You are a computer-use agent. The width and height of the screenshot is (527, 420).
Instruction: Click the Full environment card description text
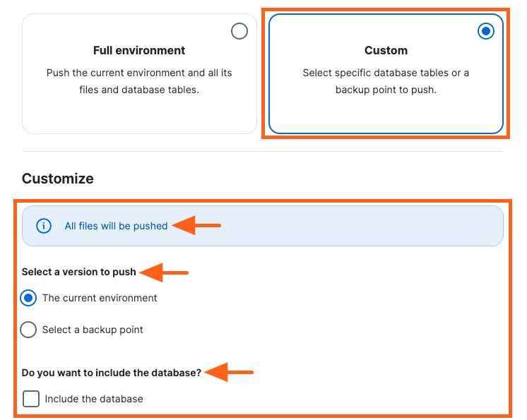pos(139,81)
